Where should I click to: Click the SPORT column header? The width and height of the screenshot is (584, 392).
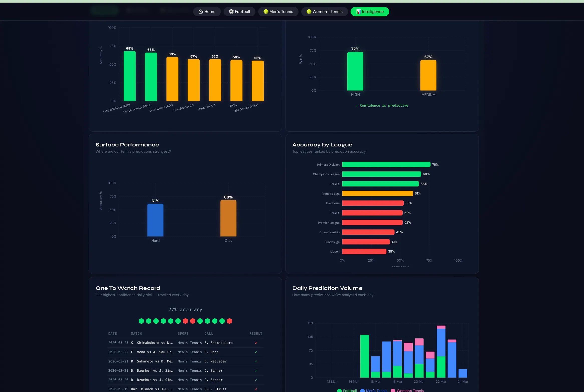tap(183, 334)
